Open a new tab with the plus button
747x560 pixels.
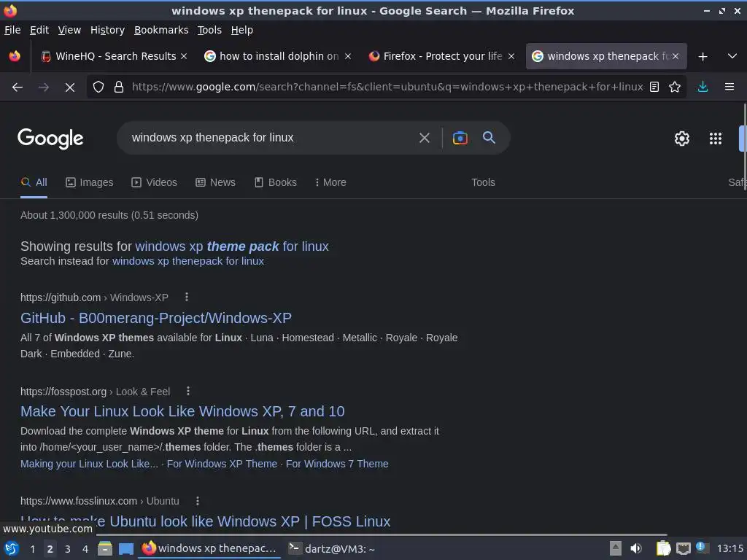(x=703, y=57)
